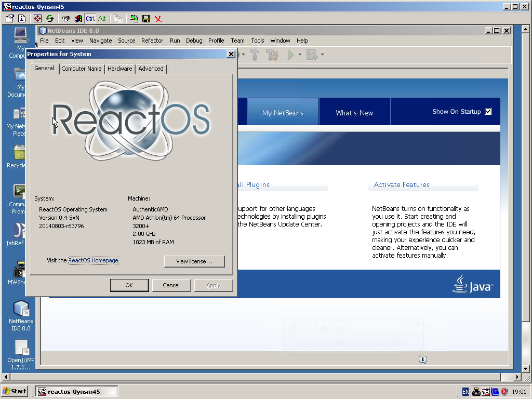This screenshot has width=532, height=399.
Task: Open Run Project dropdown arrow
Action: click(300, 55)
